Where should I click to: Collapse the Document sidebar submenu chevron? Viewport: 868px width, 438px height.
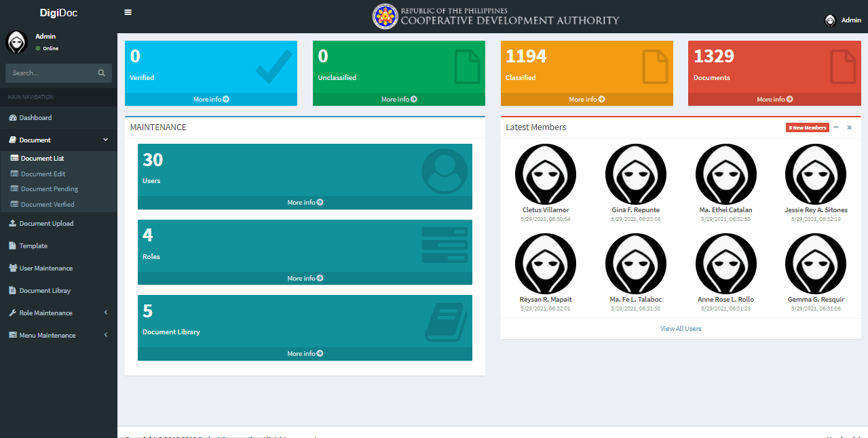pyautogui.click(x=105, y=140)
